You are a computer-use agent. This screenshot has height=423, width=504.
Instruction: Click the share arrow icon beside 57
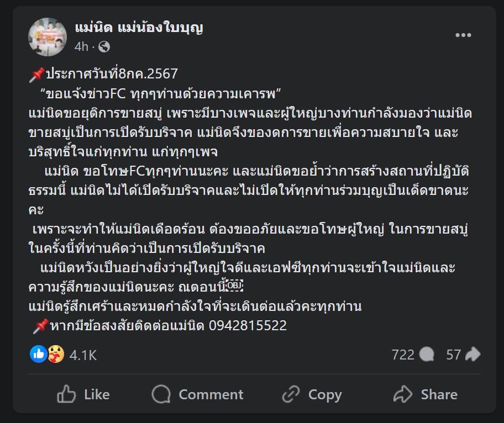click(473, 355)
